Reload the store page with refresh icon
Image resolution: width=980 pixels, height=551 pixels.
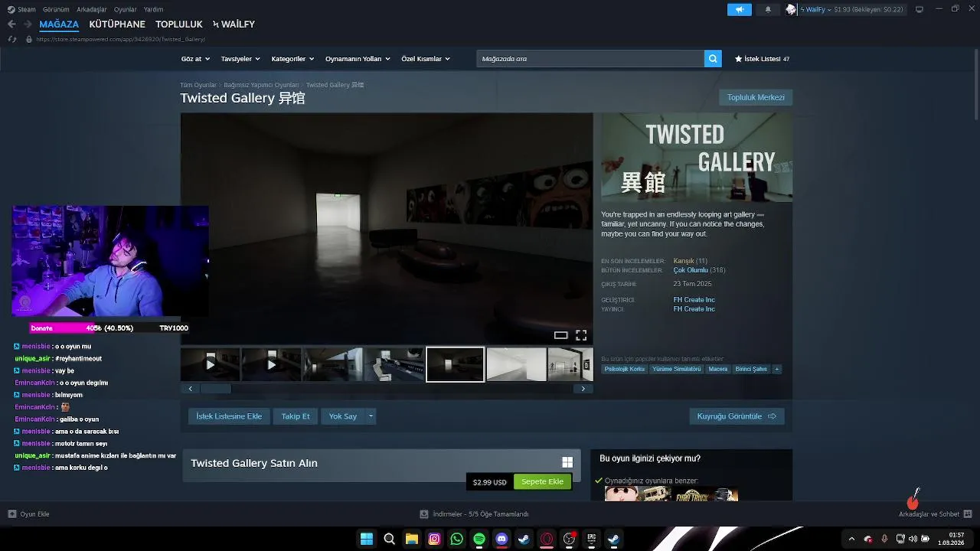point(11,39)
